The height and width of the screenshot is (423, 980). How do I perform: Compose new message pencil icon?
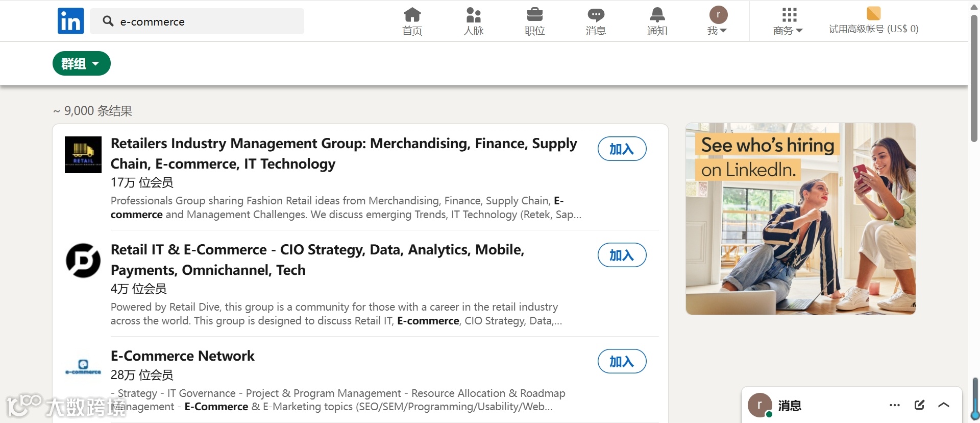pos(919,405)
